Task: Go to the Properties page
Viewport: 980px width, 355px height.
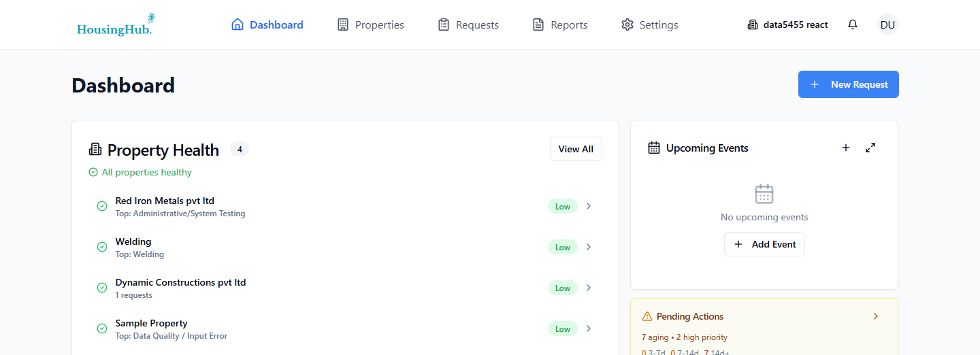Action: [371, 24]
